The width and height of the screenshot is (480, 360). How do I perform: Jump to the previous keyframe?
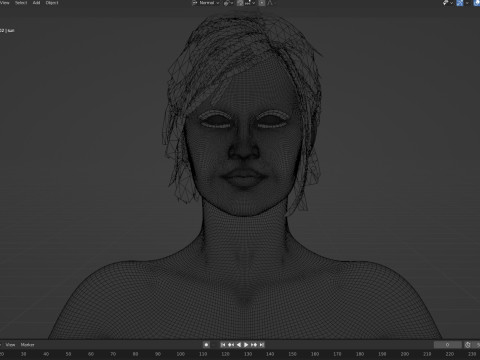pyautogui.click(x=231, y=345)
